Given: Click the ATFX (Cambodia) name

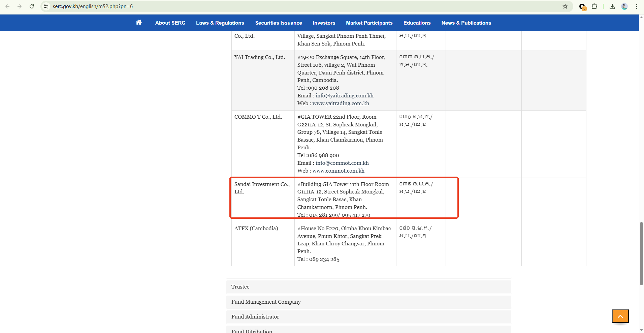Looking at the screenshot, I should click(x=256, y=229).
